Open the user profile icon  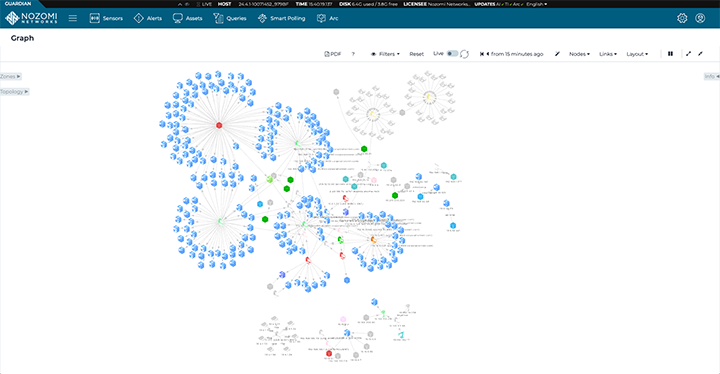(700, 18)
